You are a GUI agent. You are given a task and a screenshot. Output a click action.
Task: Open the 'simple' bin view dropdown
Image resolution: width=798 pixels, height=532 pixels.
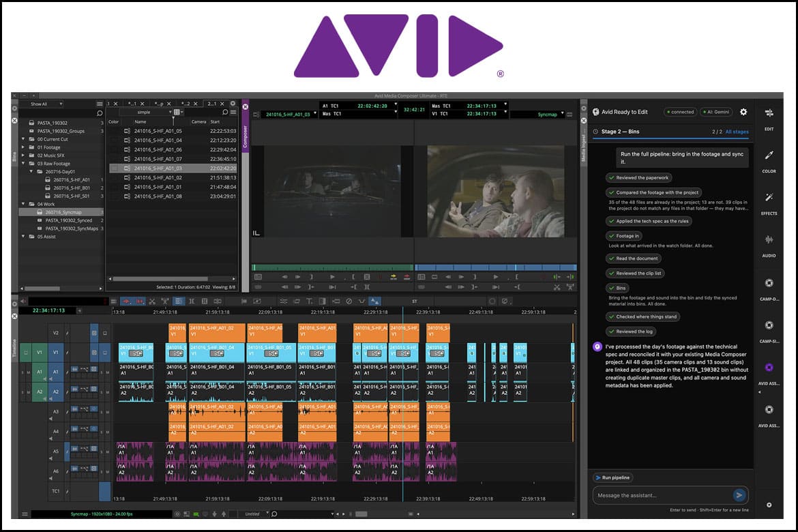(x=147, y=112)
